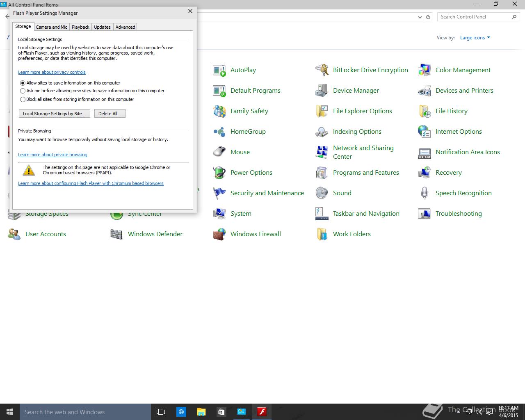Open the Indexing Options icon
The height and width of the screenshot is (420, 525).
(x=322, y=132)
